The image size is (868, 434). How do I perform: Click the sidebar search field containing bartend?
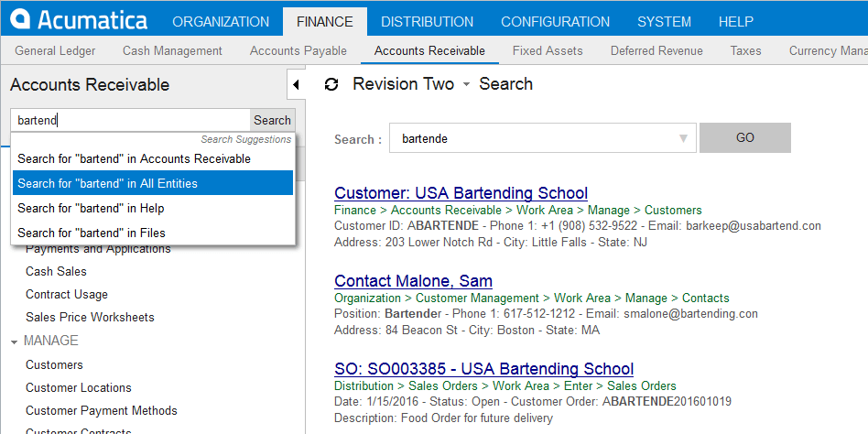[131, 120]
